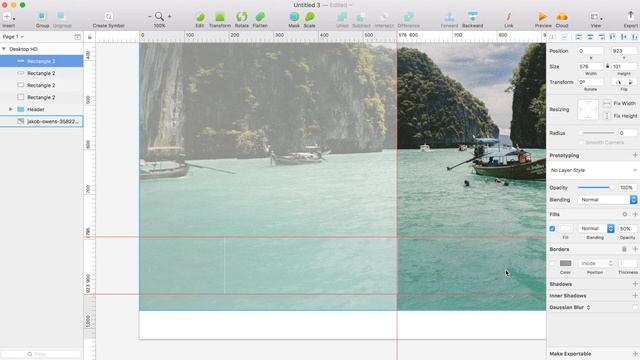Toggle the ruler lock icon
This screenshot has width=640, height=360.
[x=90, y=37]
